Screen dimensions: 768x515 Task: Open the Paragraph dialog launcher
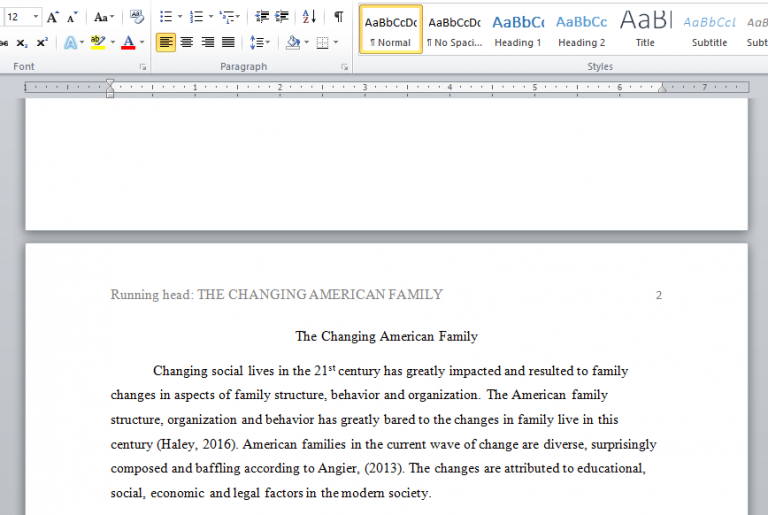(x=344, y=67)
